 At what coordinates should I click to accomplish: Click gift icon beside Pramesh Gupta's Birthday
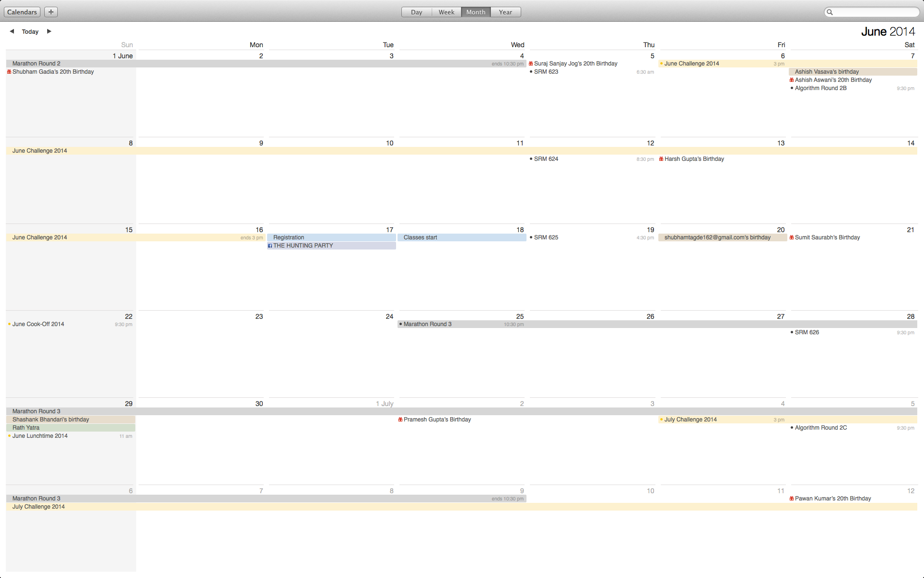400,420
